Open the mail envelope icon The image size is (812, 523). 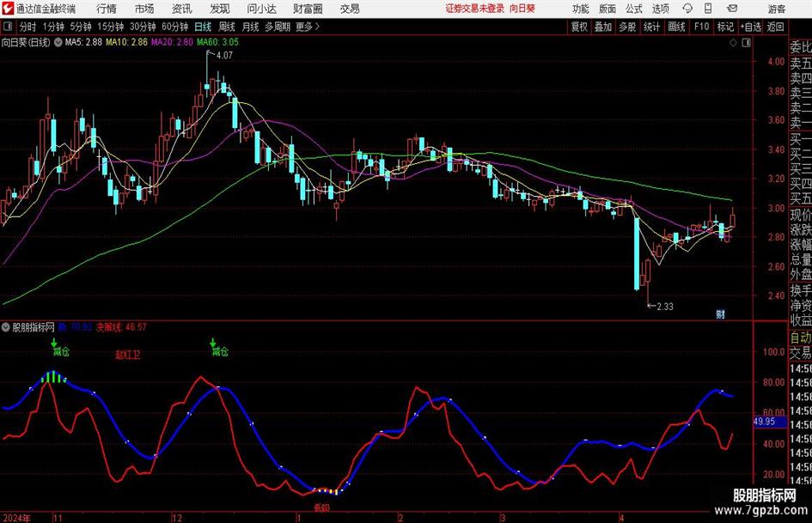pos(732,9)
